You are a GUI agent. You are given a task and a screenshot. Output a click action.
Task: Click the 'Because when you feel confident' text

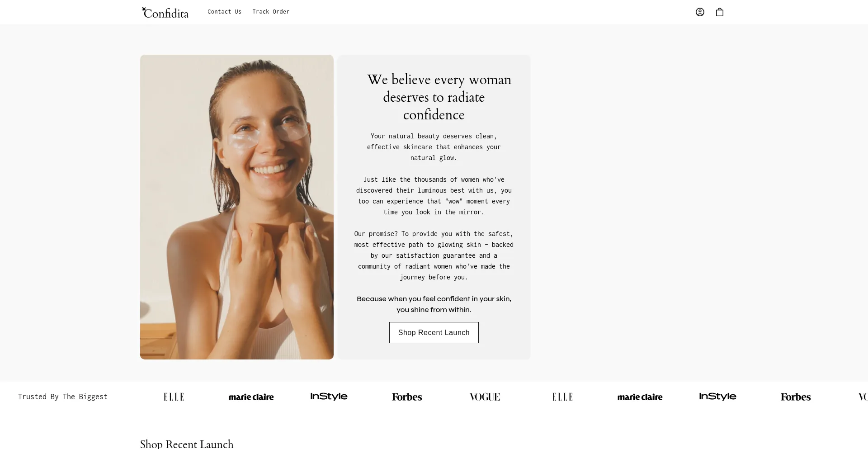pyautogui.click(x=434, y=304)
